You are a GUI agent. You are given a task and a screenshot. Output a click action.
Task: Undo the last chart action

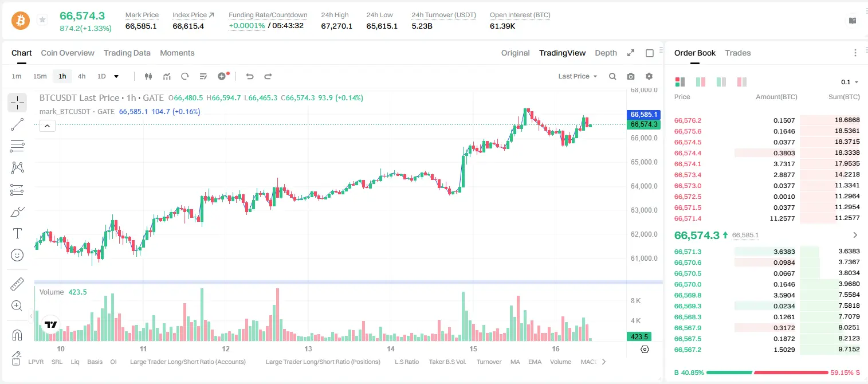pos(250,76)
